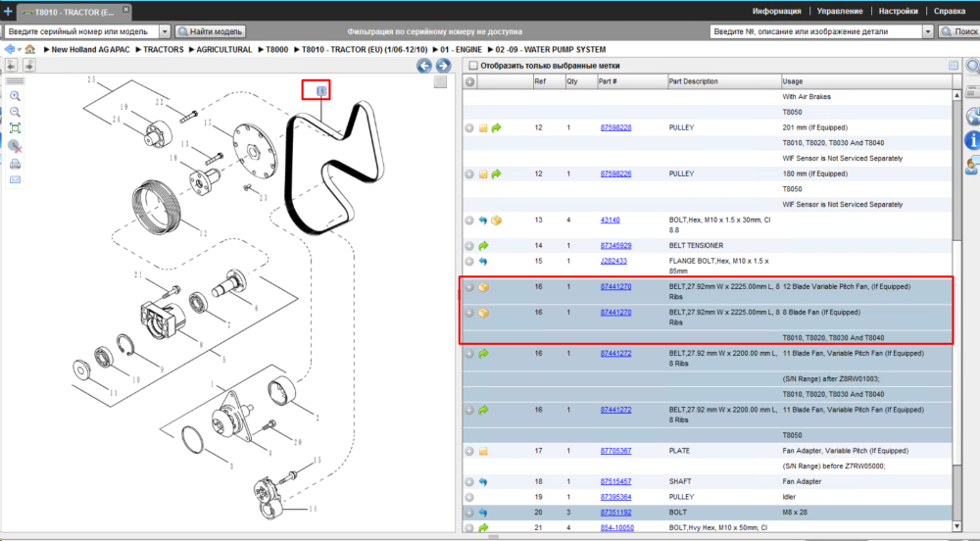Open the part search field dropdown arrow
This screenshot has width=980, height=541.
click(927, 31)
